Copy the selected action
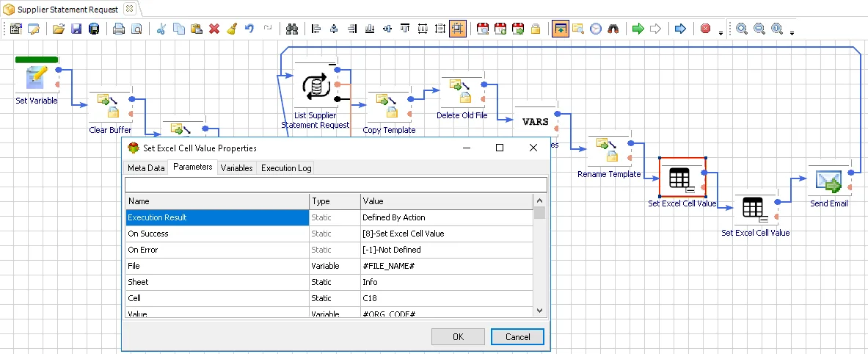The height and width of the screenshot is (354, 868). [179, 29]
